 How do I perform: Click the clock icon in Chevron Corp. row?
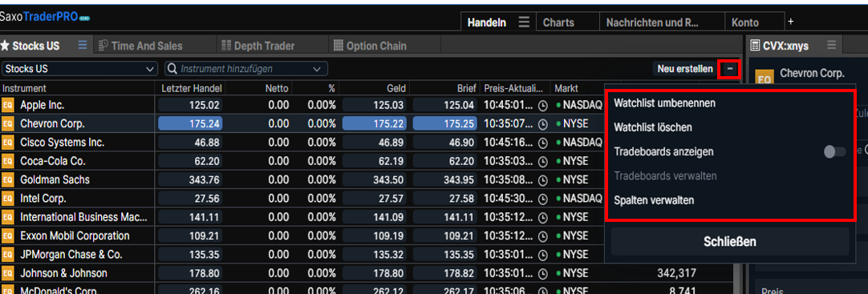543,124
